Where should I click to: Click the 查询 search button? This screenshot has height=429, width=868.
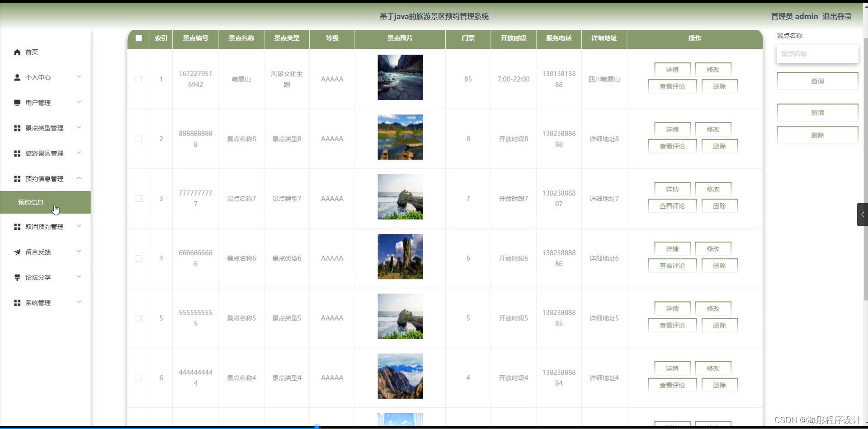point(817,81)
